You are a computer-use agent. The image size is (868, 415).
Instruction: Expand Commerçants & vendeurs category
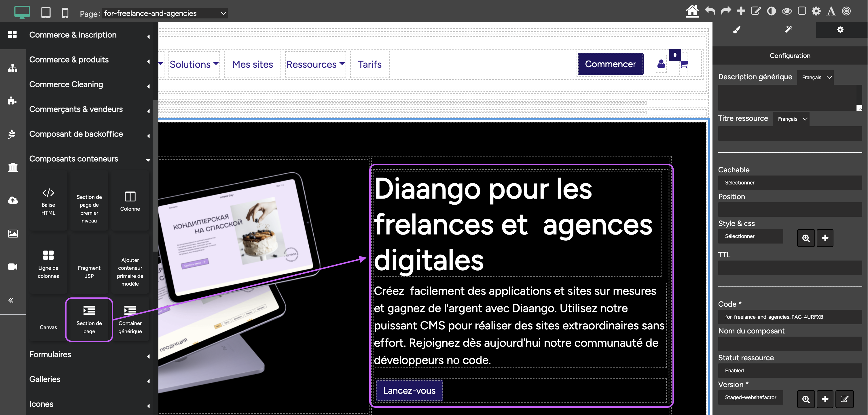[90, 109]
